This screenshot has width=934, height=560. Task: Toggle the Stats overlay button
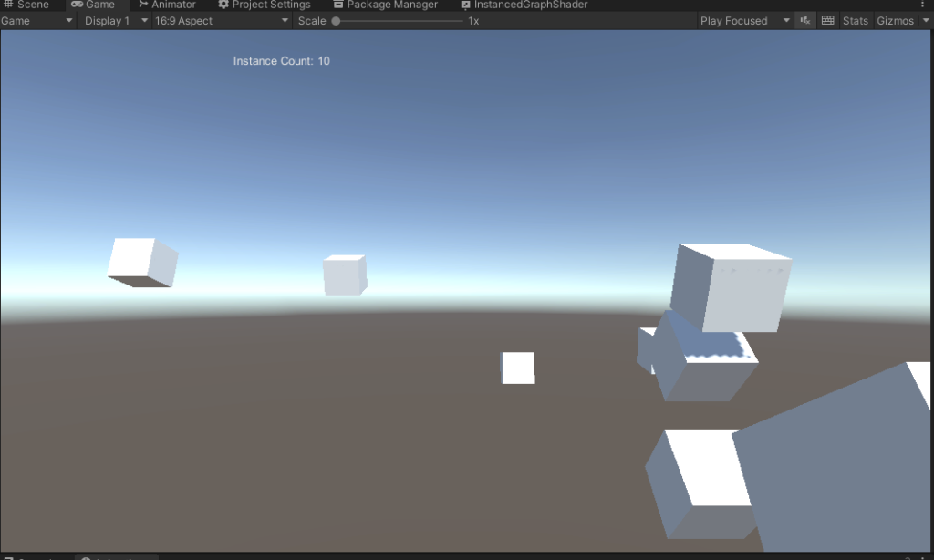855,21
